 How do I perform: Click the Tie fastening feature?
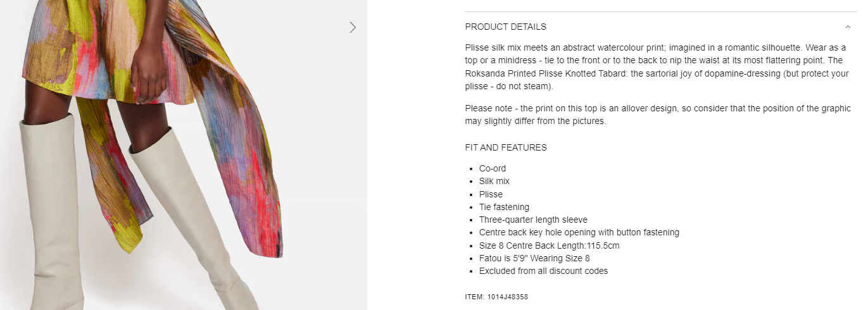[503, 207]
